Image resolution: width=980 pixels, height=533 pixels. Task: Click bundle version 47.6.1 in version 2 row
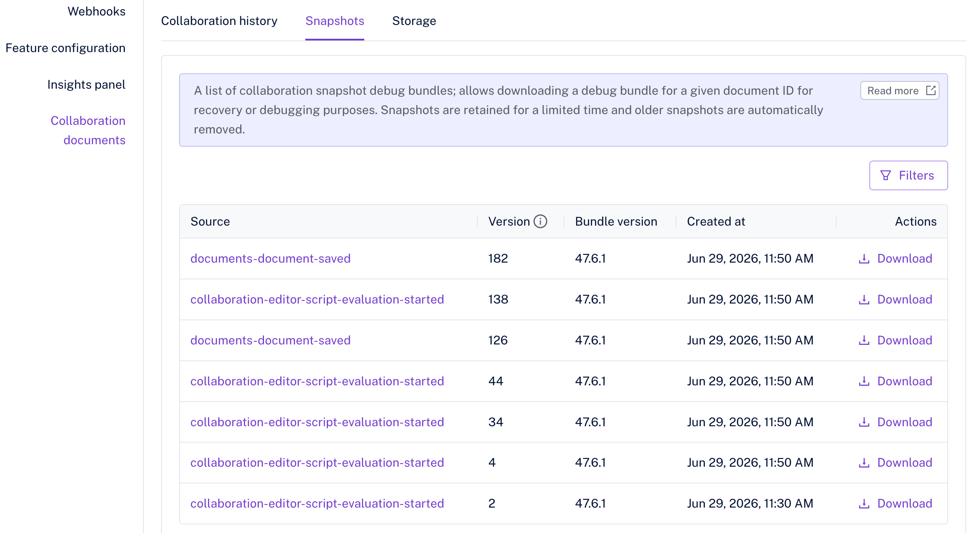(x=590, y=503)
